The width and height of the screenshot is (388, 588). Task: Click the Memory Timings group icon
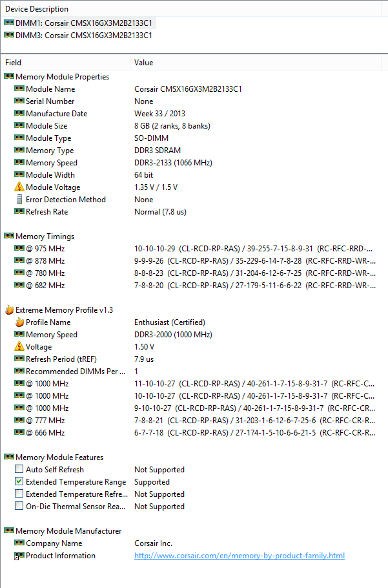[9, 236]
